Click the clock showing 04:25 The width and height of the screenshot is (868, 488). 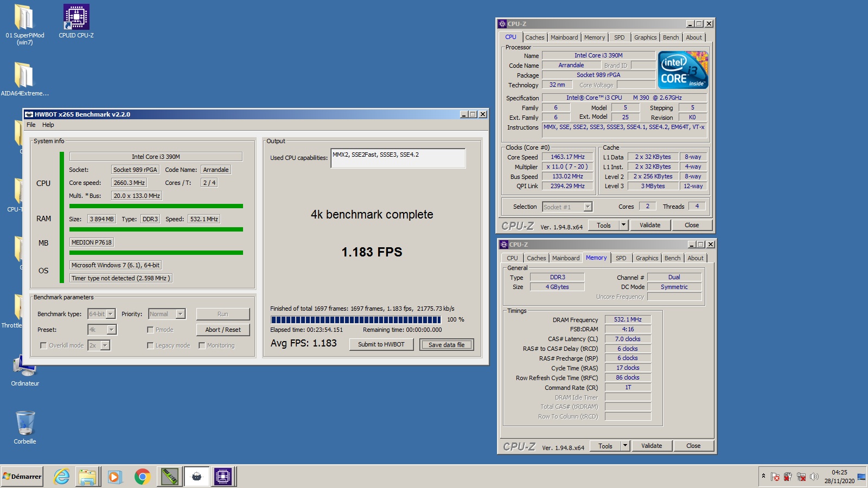tap(839, 472)
